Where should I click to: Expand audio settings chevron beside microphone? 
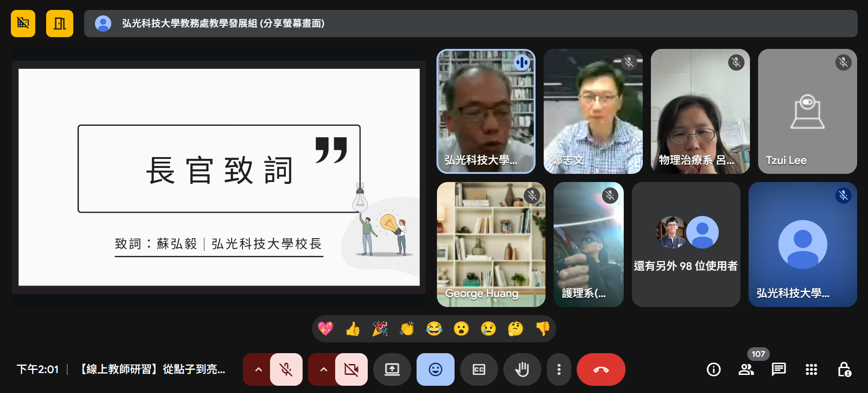pyautogui.click(x=258, y=369)
